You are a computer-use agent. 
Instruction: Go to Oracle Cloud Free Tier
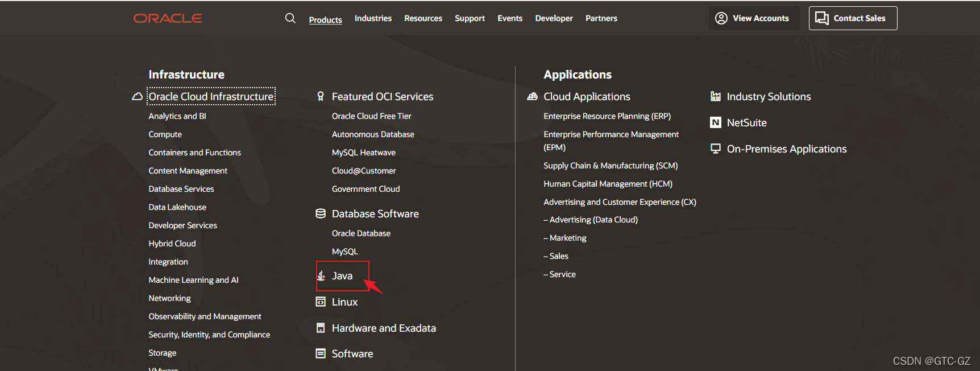(x=371, y=116)
